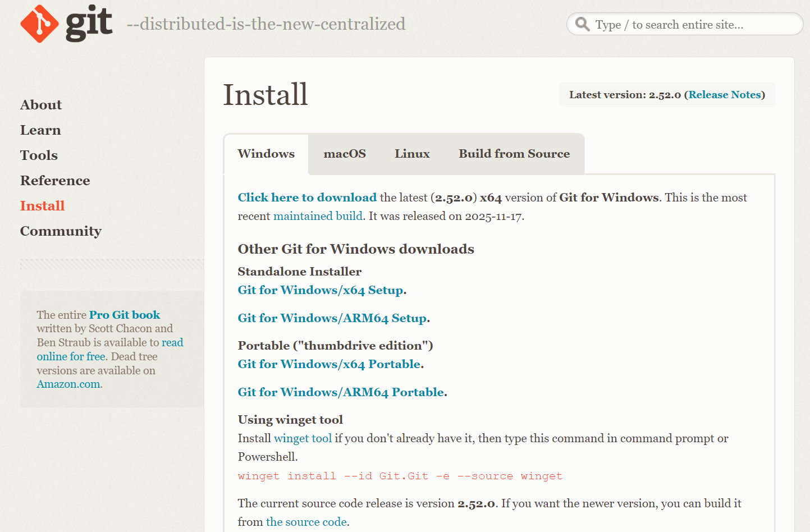Image resolution: width=810 pixels, height=532 pixels.
Task: Click Portable thumbdrive edition heading
Action: pos(335,346)
